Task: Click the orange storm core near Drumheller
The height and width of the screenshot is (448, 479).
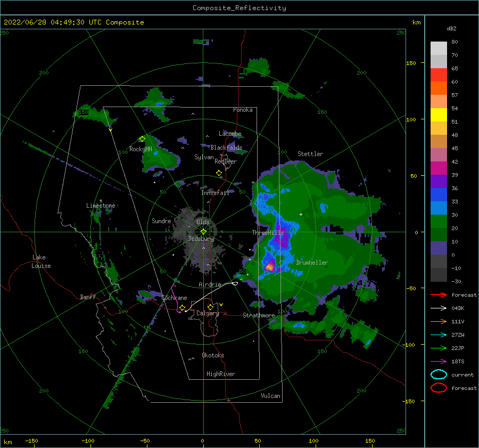Action: (269, 267)
